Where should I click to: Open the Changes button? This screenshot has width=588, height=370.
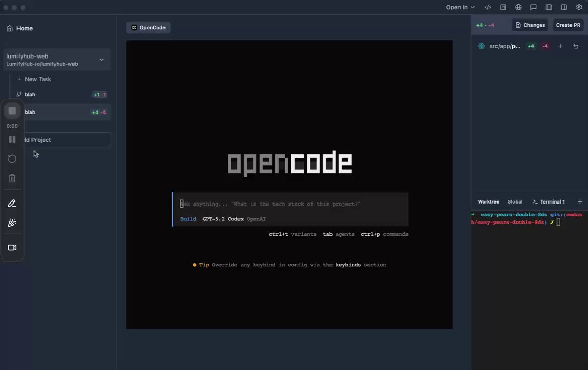pos(530,25)
